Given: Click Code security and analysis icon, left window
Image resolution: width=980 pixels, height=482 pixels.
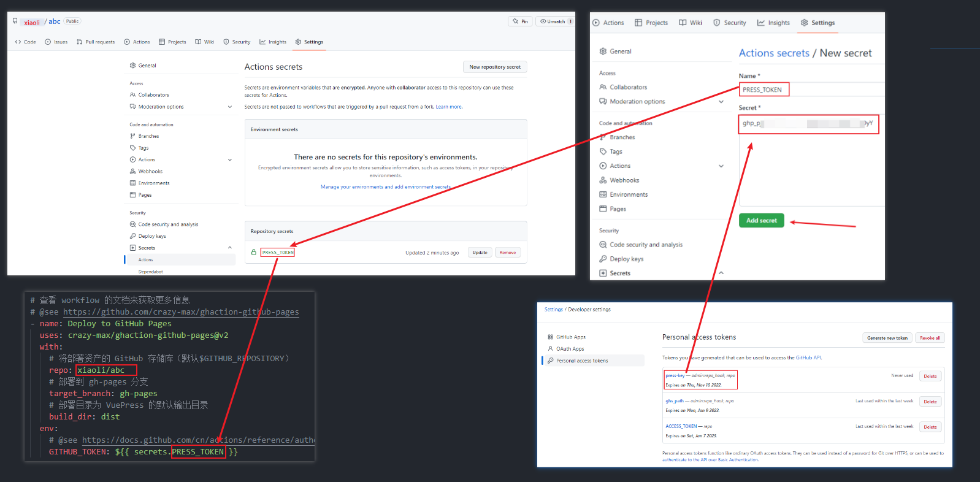Looking at the screenshot, I should pyautogui.click(x=132, y=224).
